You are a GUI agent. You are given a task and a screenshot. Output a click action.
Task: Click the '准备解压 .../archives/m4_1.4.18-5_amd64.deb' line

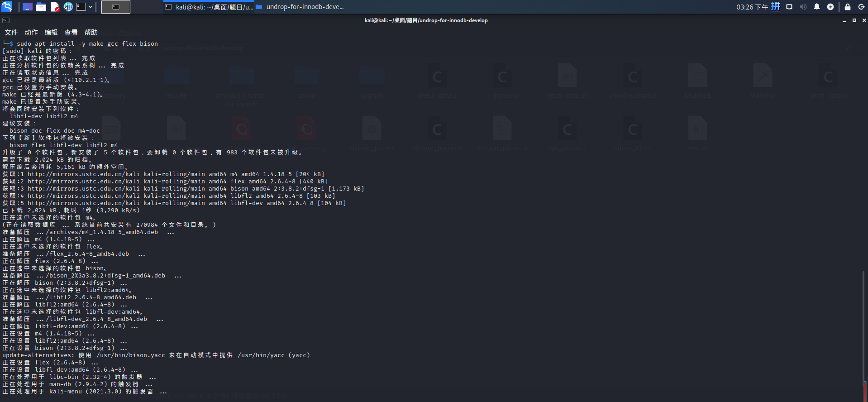pos(88,232)
